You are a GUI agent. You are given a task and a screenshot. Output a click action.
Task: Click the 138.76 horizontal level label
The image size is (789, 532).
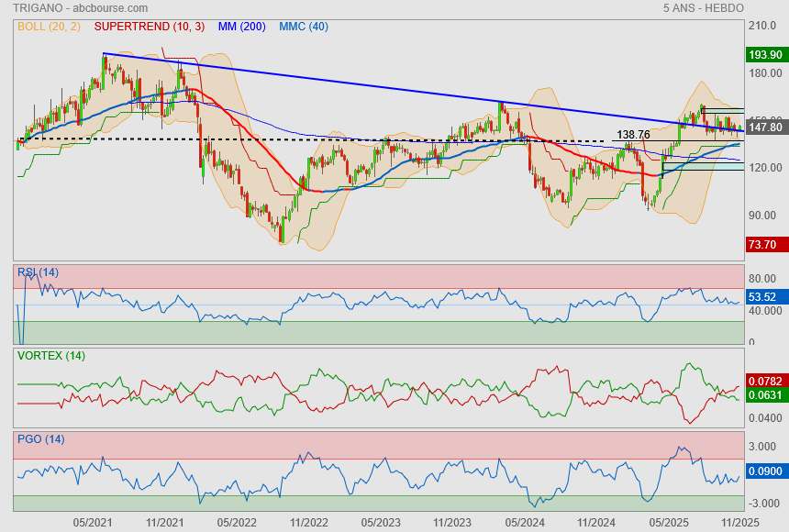click(633, 135)
